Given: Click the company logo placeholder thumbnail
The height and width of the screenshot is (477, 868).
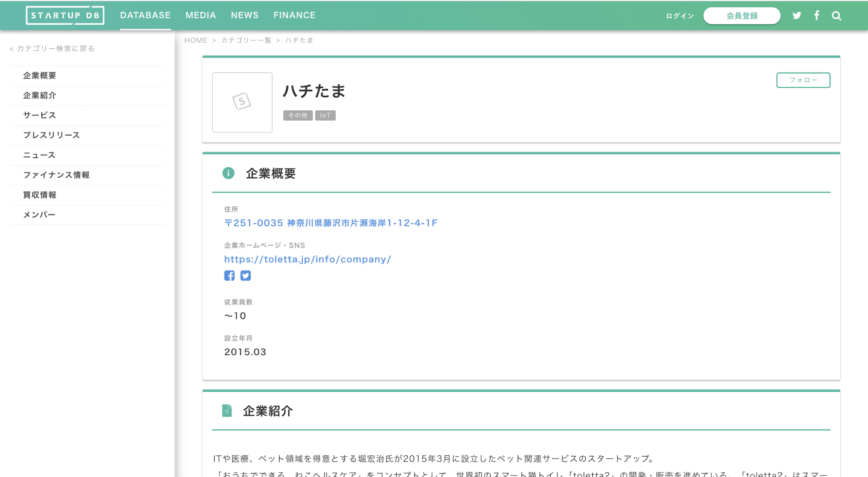Looking at the screenshot, I should tap(242, 102).
